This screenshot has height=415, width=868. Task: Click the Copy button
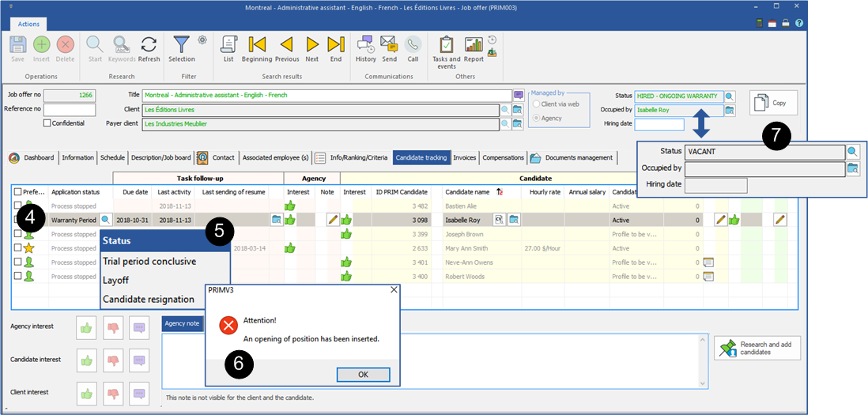[773, 103]
